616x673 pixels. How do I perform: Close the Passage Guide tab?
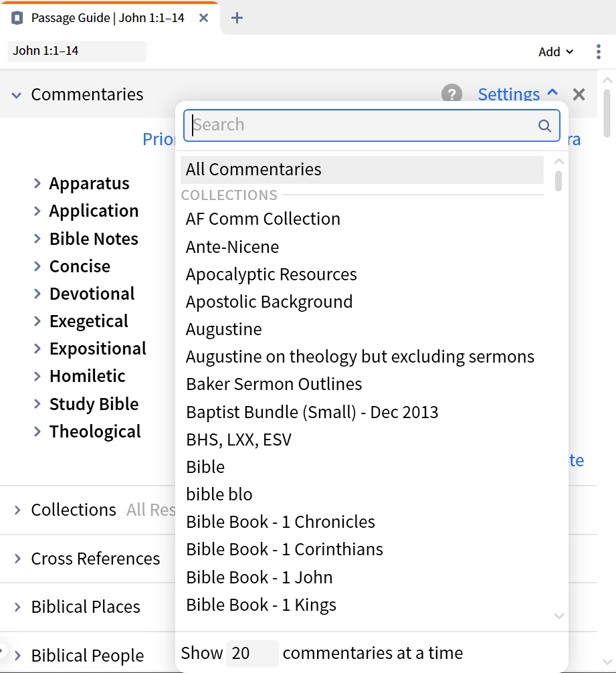tap(204, 18)
